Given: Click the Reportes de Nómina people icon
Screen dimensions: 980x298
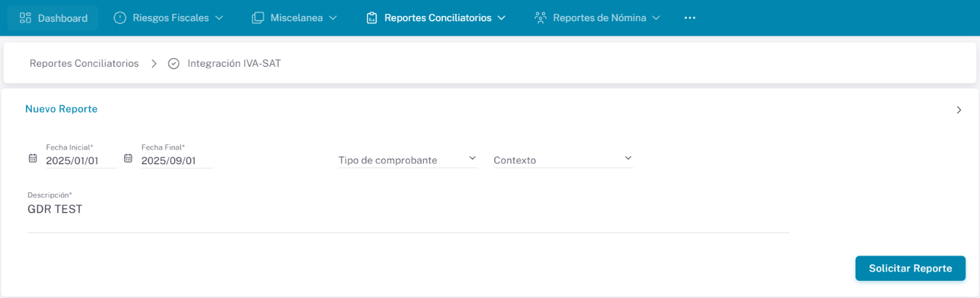Looking at the screenshot, I should [x=540, y=18].
